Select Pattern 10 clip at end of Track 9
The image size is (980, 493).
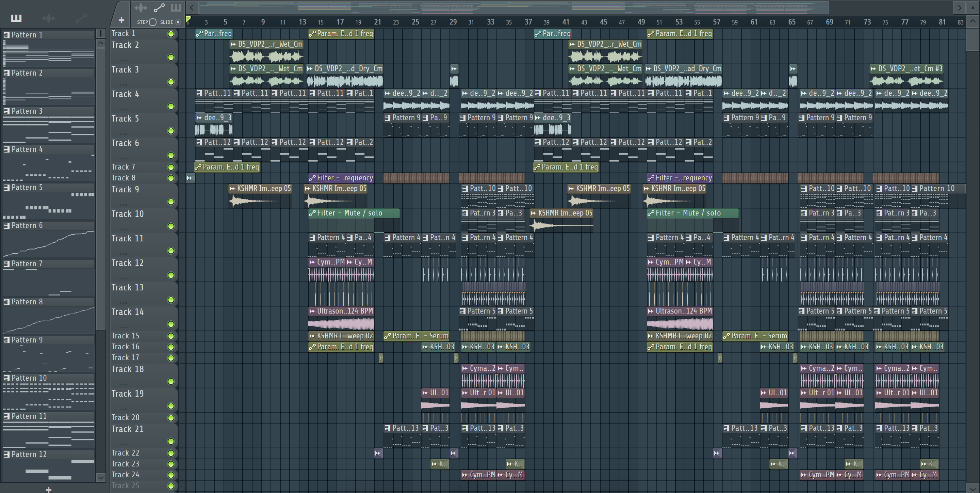pyautogui.click(x=938, y=196)
